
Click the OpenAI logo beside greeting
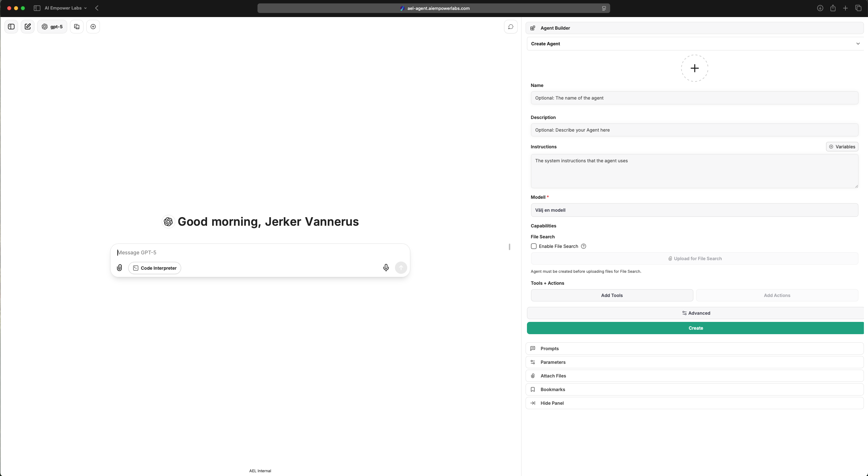tap(168, 222)
